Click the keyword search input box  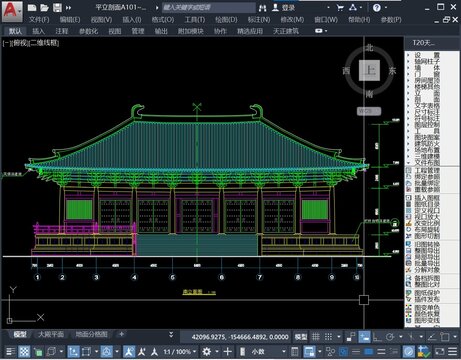(x=209, y=7)
